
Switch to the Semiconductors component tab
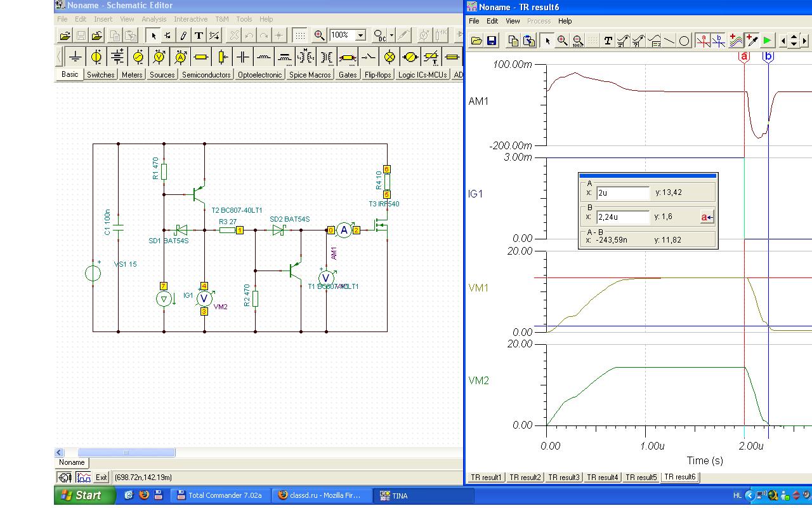click(206, 75)
